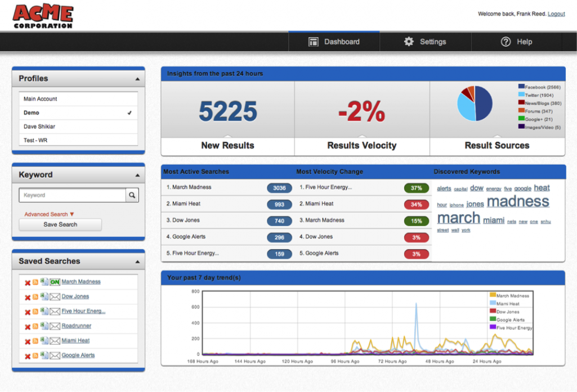577x392 pixels.
Task: Delete the Roadrunner saved search
Action: tap(27, 326)
